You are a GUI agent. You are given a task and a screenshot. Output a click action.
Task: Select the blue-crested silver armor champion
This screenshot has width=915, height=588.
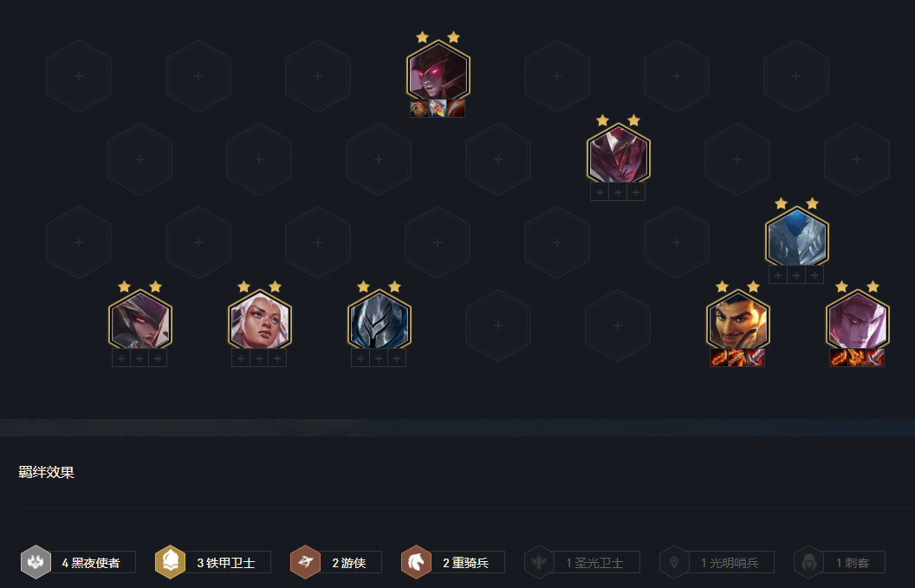pyautogui.click(x=797, y=236)
